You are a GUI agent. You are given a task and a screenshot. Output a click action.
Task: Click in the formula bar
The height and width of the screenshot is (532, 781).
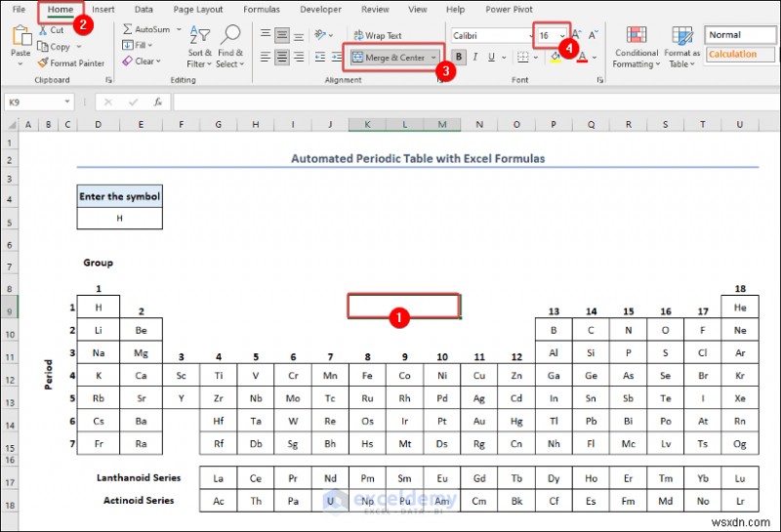[475, 102]
